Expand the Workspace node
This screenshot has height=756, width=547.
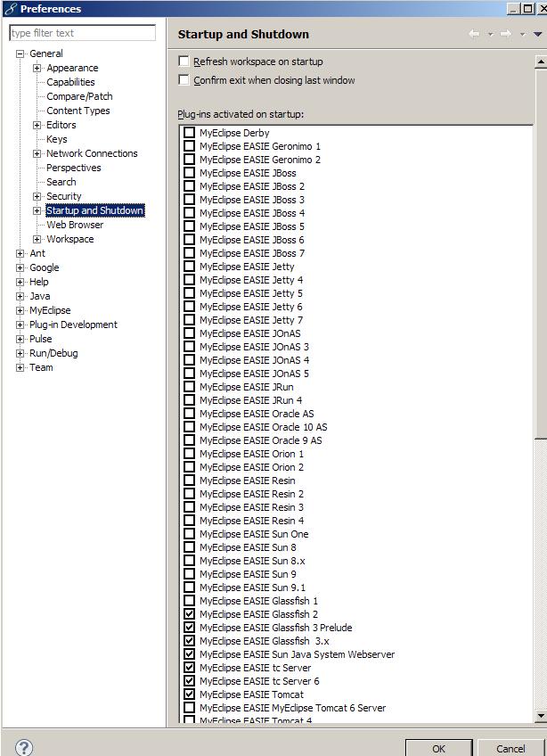click(37, 239)
